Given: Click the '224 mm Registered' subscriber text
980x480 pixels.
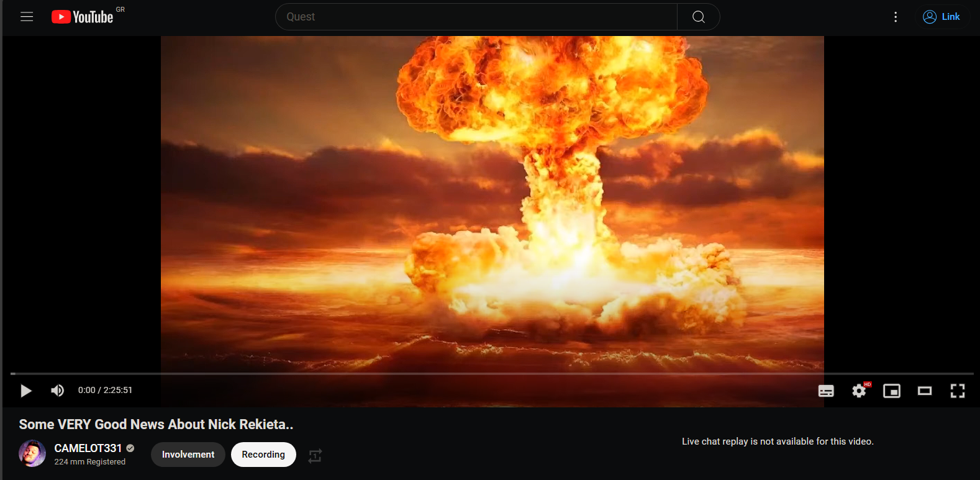Looking at the screenshot, I should coord(90,462).
